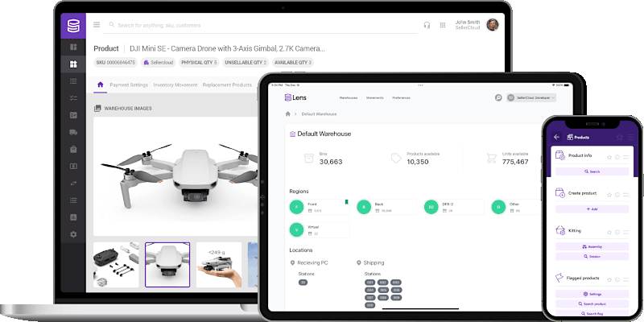Select station 005 under Shipping

(x=383, y=290)
